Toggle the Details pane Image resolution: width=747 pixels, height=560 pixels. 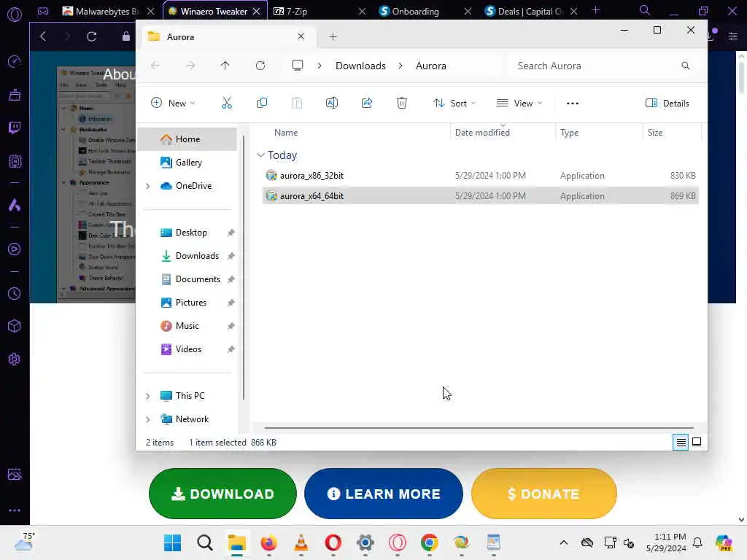point(667,103)
